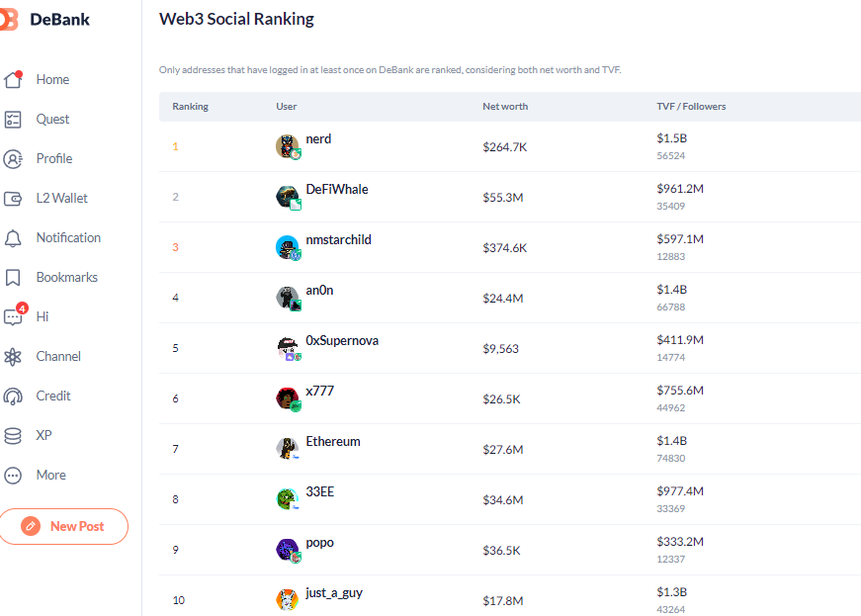This screenshot has height=616, width=861.
Task: Open the Profile icon in sidebar
Action: 13,158
